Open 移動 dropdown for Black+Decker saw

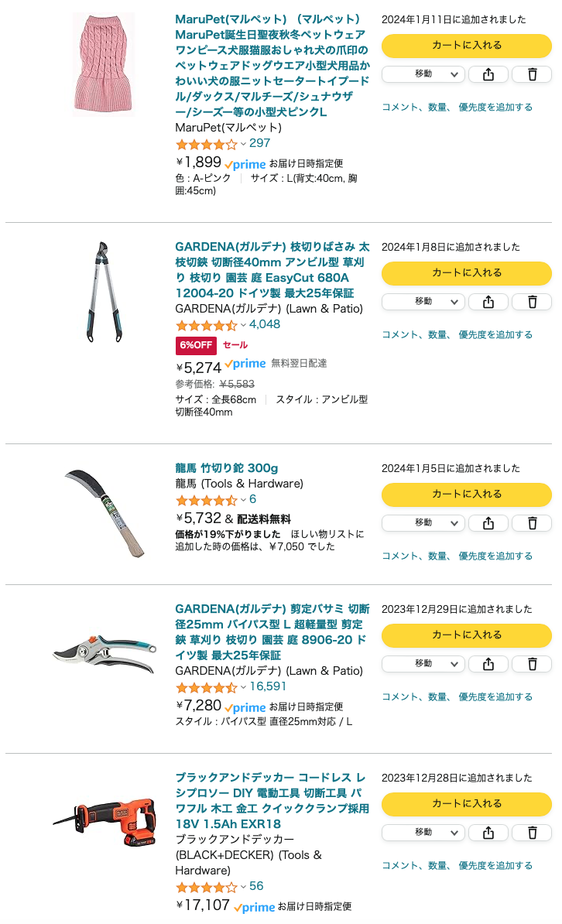[x=423, y=833]
